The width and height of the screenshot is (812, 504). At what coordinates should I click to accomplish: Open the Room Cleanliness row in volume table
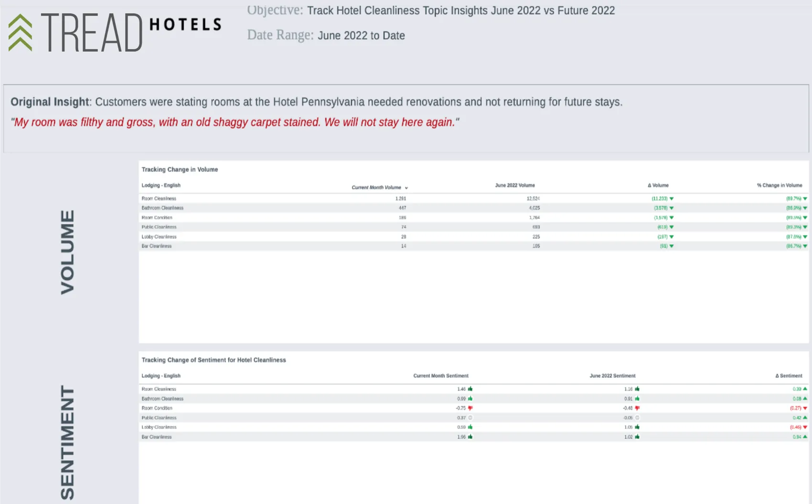tap(474, 199)
